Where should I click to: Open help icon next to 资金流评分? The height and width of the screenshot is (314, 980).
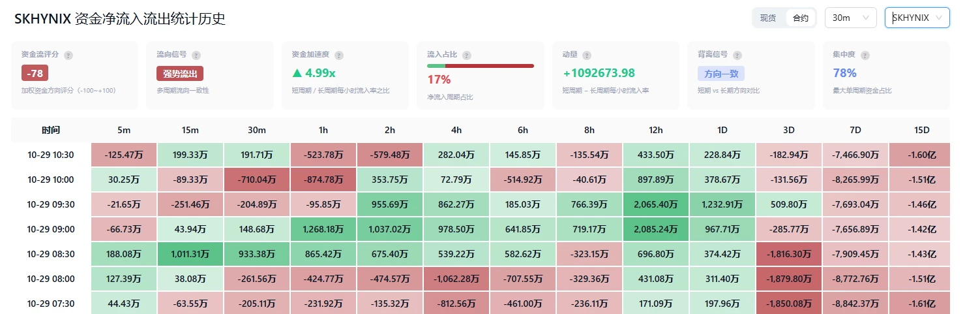(x=68, y=55)
